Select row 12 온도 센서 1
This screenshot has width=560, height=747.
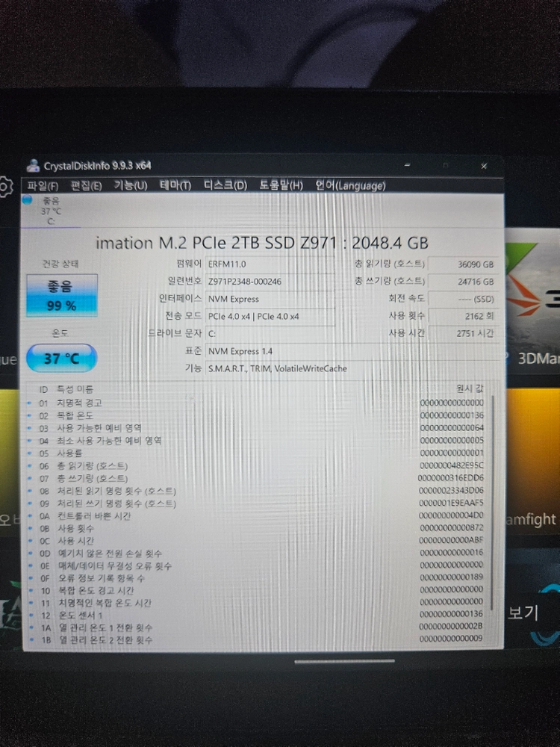256,615
